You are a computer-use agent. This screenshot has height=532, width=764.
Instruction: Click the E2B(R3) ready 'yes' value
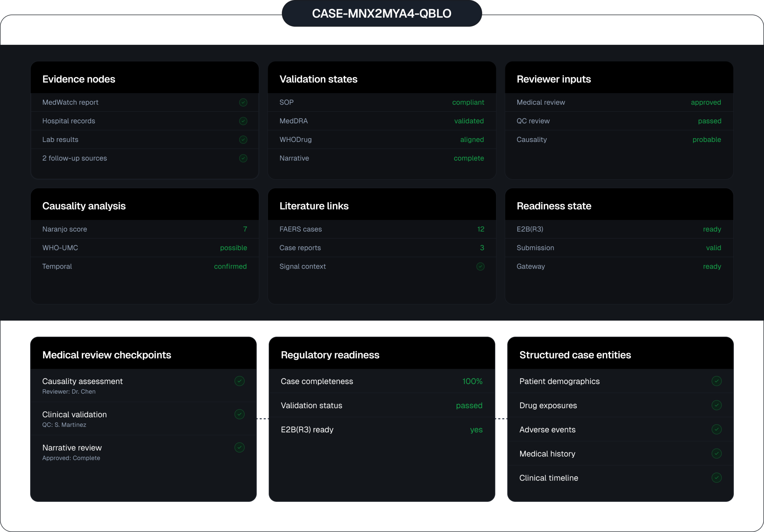[477, 430]
